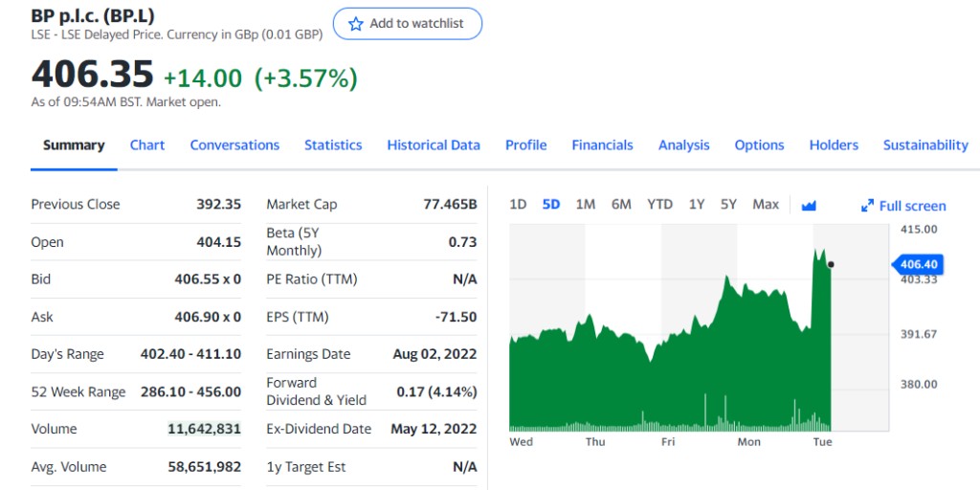Screen dimensions: 980x490
Task: Switch to the Historical Data tab
Action: point(434,145)
